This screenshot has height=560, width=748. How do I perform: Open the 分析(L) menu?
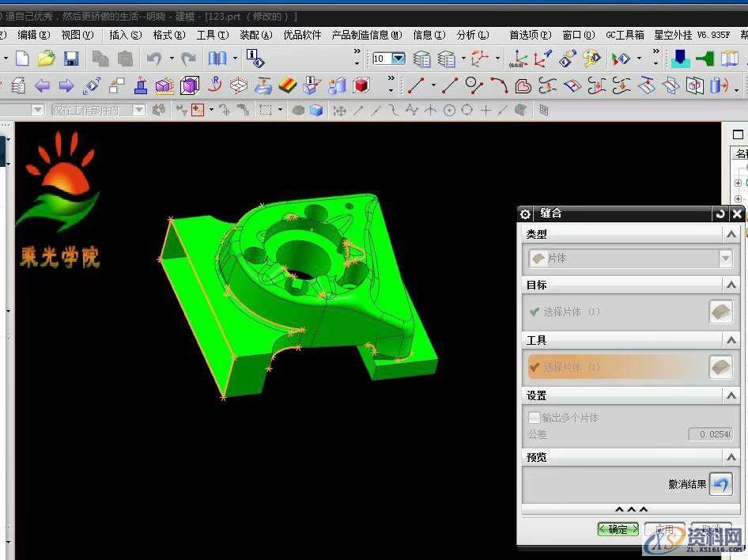point(471,35)
